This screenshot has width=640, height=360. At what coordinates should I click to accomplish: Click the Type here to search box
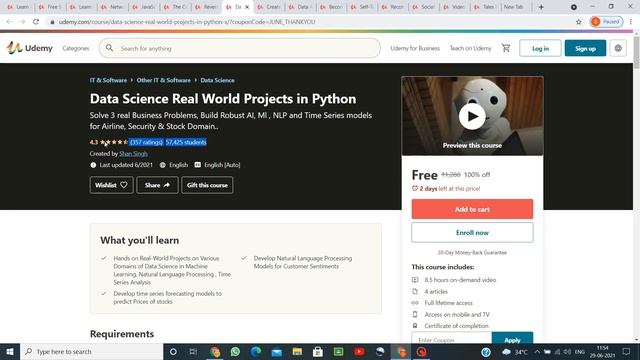[91, 351]
